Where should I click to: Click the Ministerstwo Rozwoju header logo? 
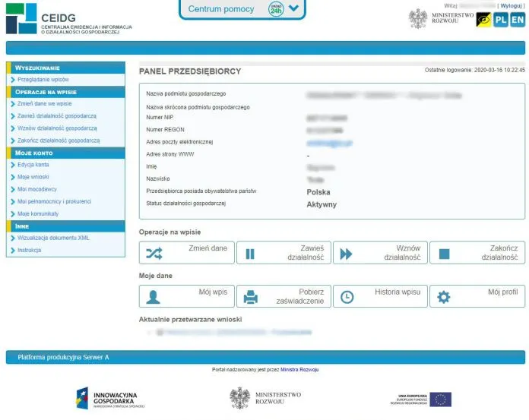(441, 18)
